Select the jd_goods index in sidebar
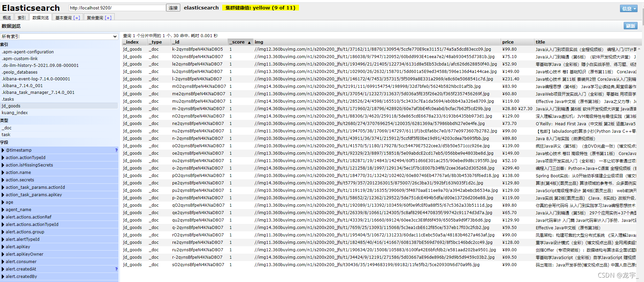Image resolution: width=644 pixels, height=282 pixels. [59, 106]
